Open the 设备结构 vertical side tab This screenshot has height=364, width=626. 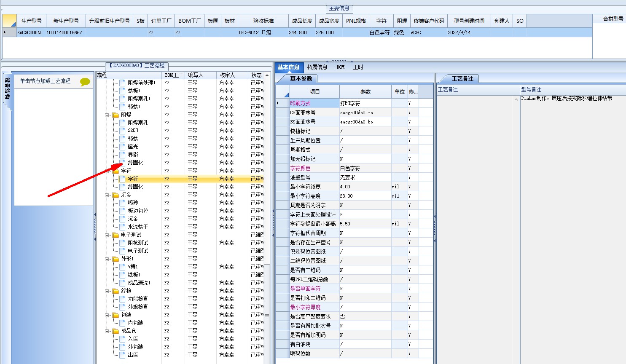pyautogui.click(x=7, y=88)
